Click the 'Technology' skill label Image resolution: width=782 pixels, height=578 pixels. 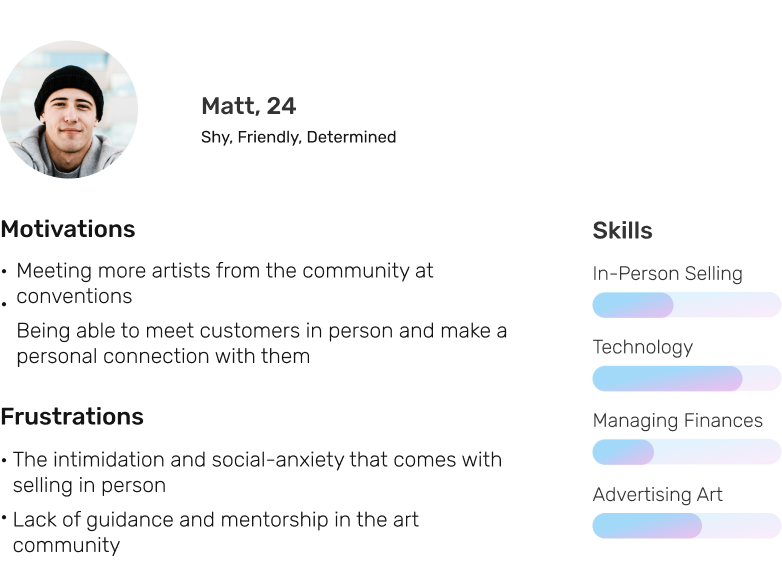coord(642,347)
